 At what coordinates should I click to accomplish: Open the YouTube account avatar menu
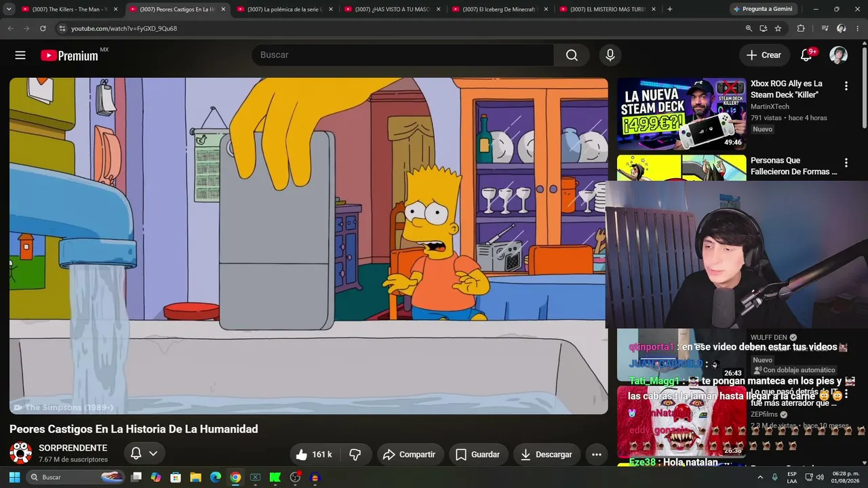point(839,55)
